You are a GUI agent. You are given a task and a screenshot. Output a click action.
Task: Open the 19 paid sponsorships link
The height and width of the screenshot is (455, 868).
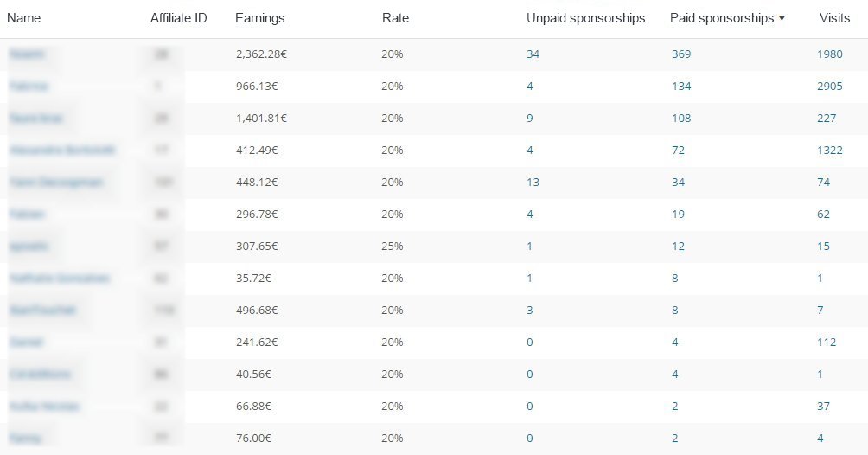tap(678, 214)
